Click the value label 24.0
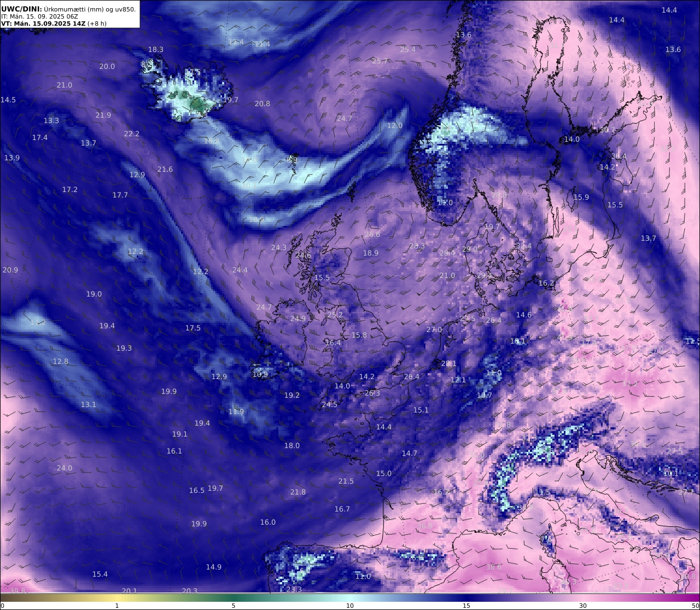The width and height of the screenshot is (700, 610). coord(65,468)
